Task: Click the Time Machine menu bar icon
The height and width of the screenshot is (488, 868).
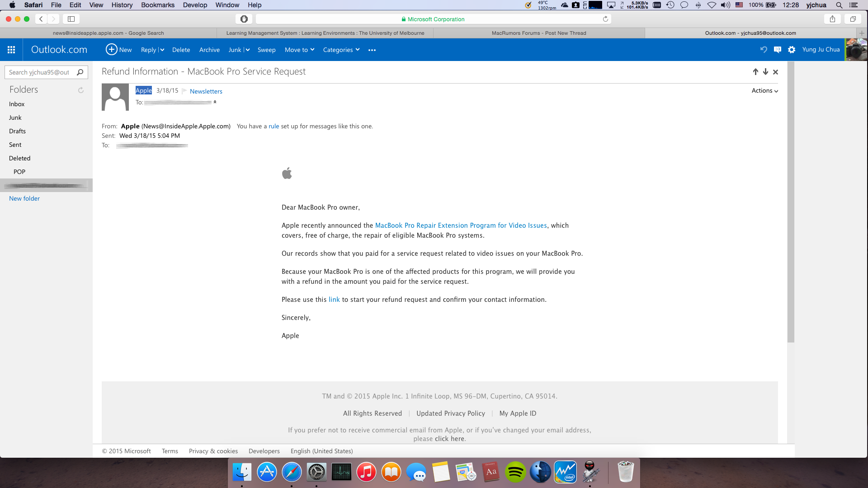Action: (x=670, y=5)
